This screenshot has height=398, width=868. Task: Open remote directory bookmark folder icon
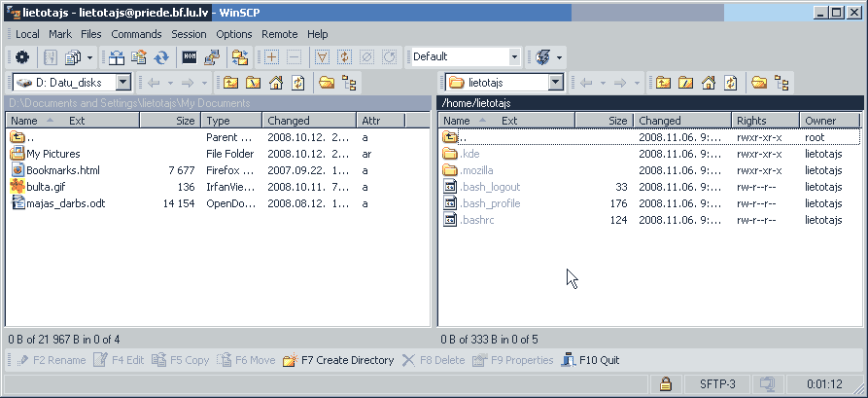759,83
